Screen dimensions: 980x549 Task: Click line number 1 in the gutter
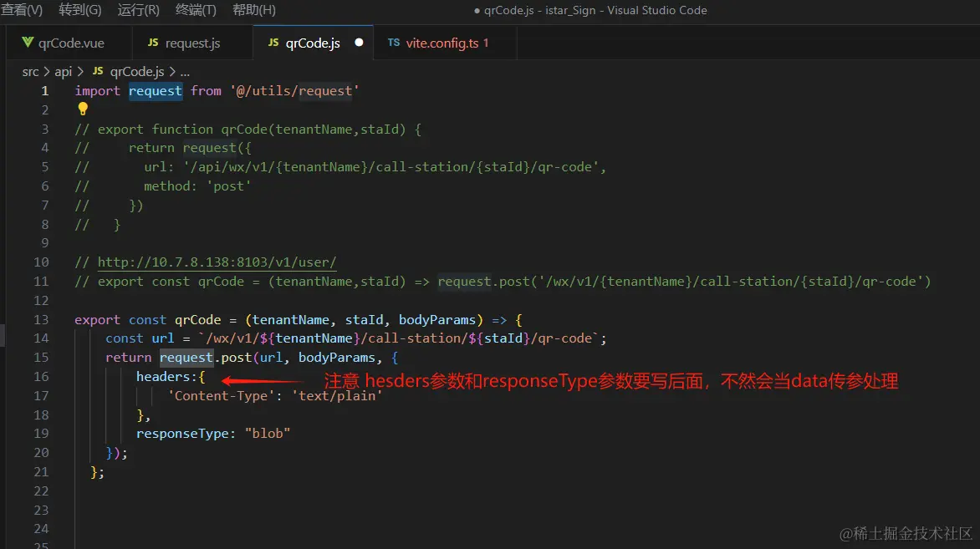click(45, 90)
